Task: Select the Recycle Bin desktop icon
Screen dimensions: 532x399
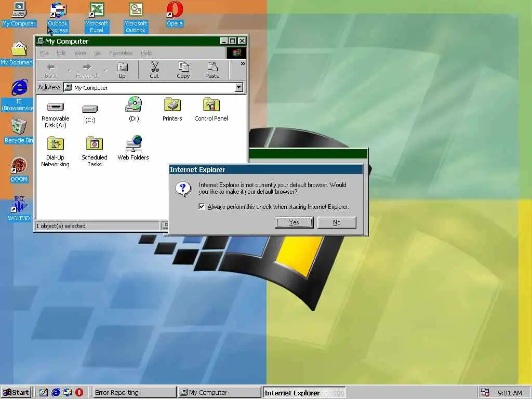Action: coord(19,131)
